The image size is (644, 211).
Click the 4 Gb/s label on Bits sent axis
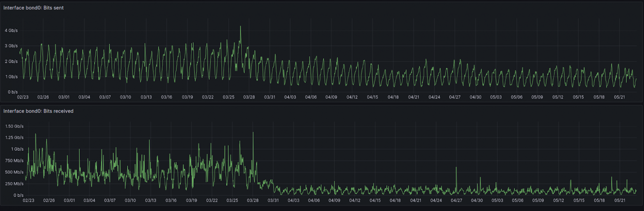tap(11, 30)
